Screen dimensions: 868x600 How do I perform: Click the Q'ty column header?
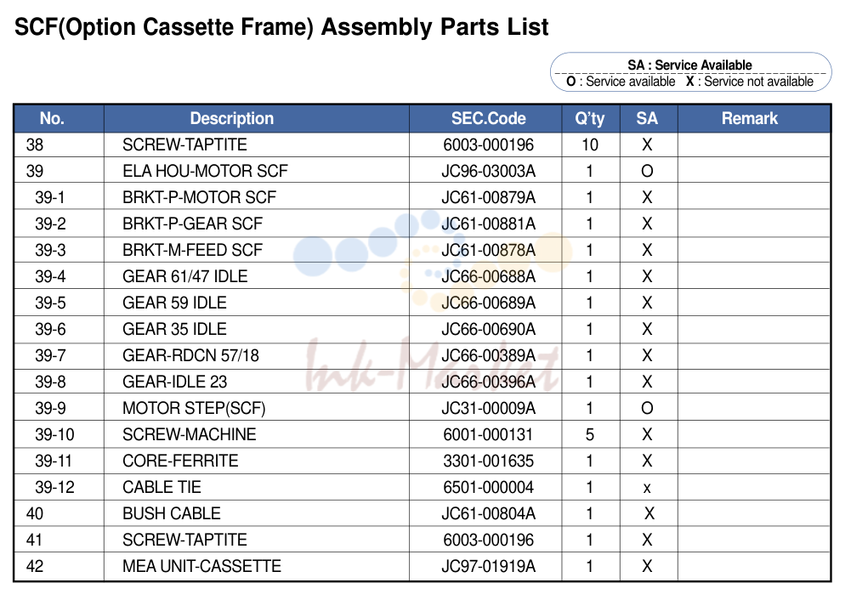click(591, 118)
